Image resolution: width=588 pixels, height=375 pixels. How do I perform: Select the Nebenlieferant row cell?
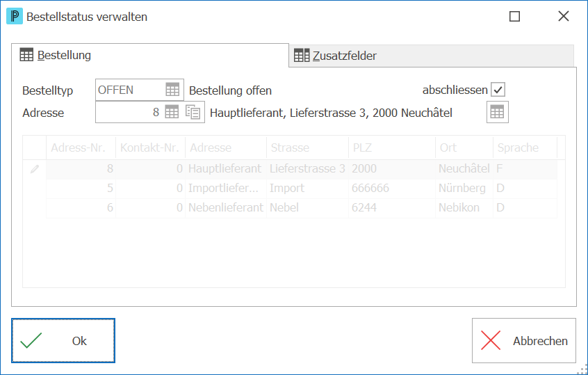(226, 208)
